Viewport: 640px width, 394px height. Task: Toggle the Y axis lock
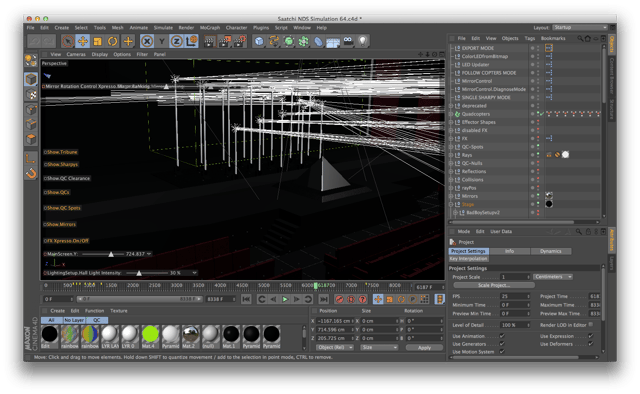[x=162, y=41]
